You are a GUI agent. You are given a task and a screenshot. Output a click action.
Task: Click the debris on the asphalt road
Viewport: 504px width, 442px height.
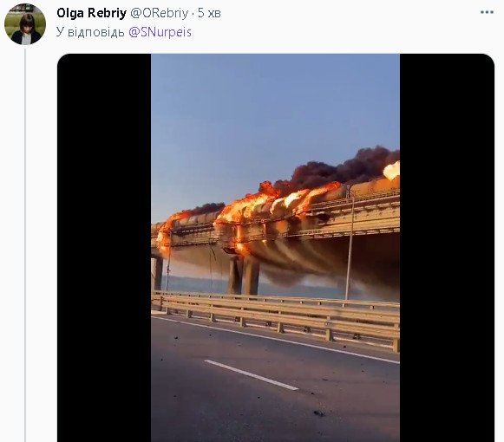319,413
